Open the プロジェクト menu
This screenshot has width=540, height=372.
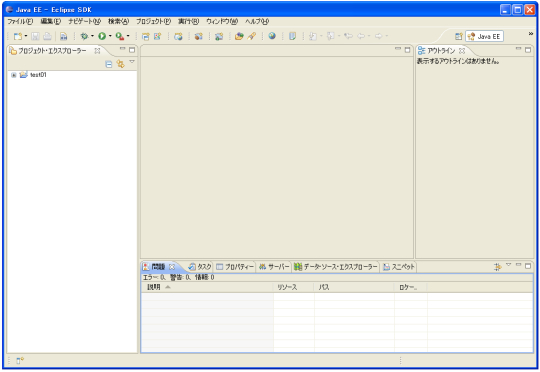(x=153, y=21)
